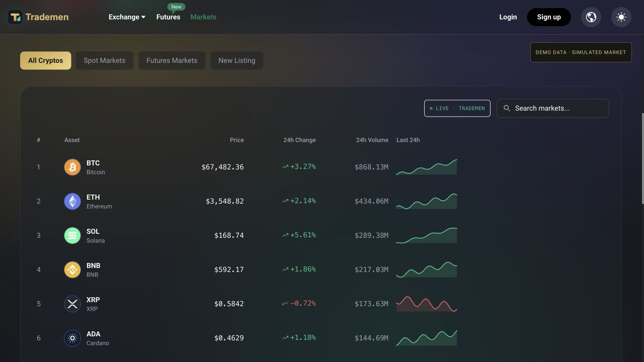Click the Sign up button

pyautogui.click(x=549, y=17)
